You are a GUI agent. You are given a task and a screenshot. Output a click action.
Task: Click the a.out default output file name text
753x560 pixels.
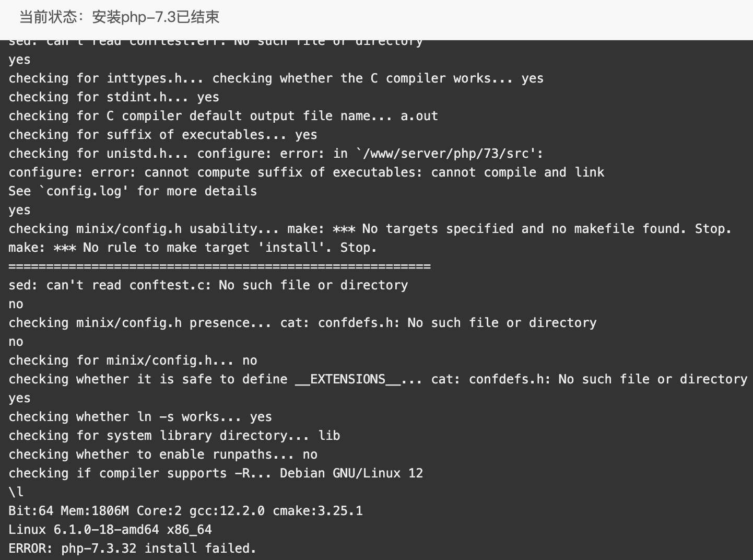click(x=419, y=116)
